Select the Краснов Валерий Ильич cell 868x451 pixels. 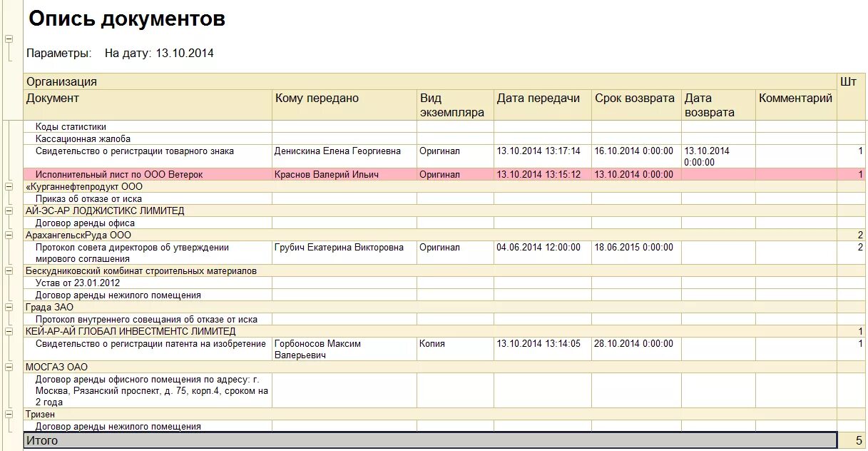[344, 175]
